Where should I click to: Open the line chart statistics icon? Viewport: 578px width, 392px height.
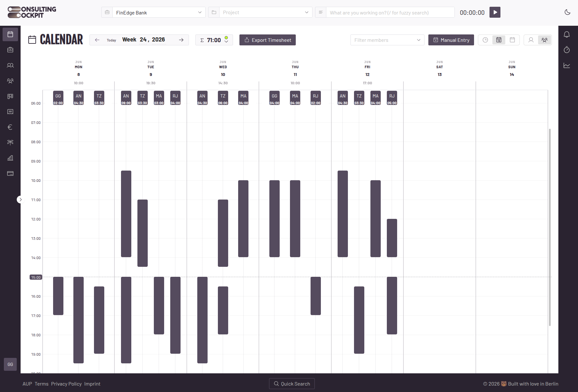(x=567, y=65)
